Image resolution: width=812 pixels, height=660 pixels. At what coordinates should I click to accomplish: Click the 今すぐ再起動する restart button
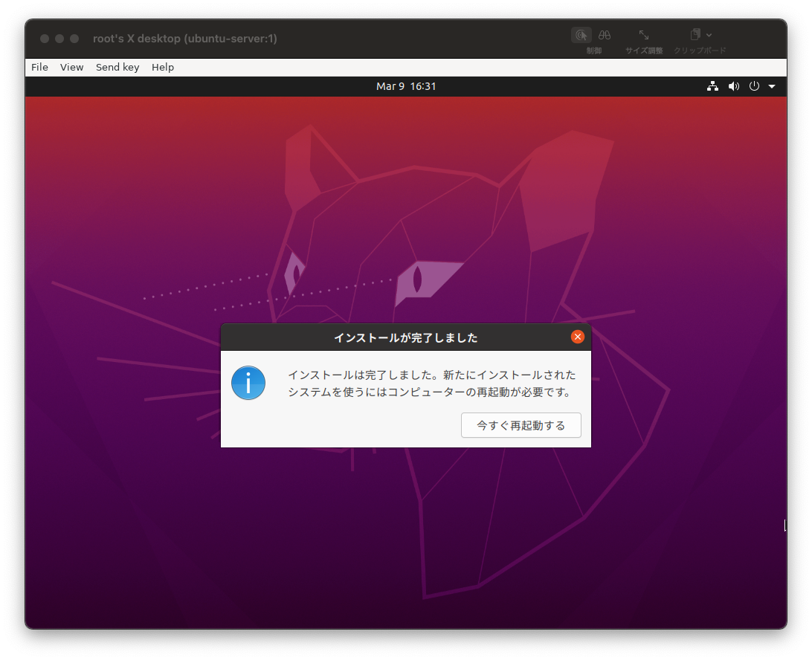tap(521, 425)
